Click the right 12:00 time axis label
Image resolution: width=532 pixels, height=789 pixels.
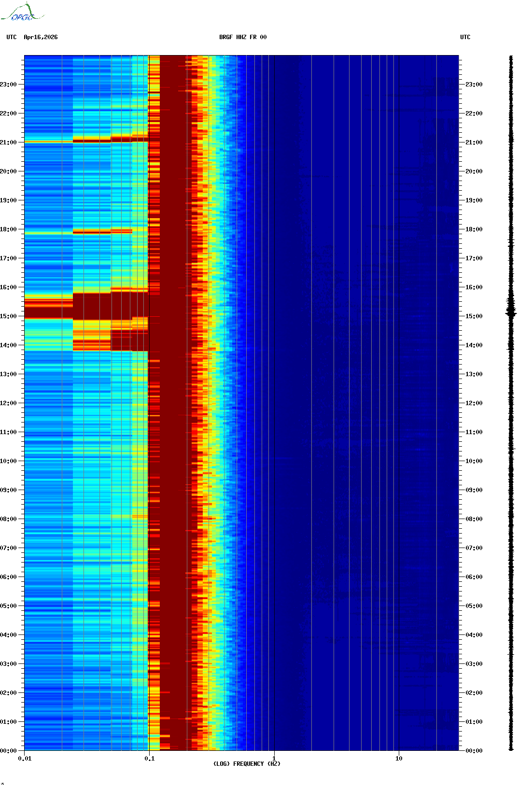474,403
